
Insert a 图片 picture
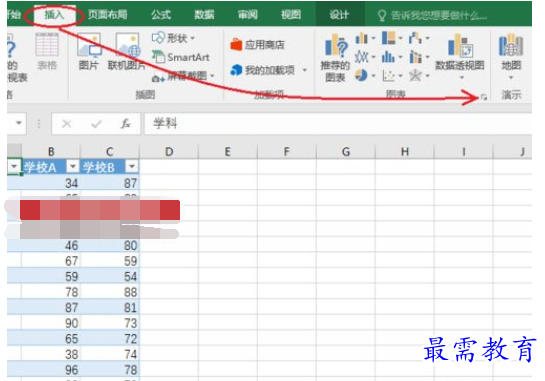[x=89, y=51]
